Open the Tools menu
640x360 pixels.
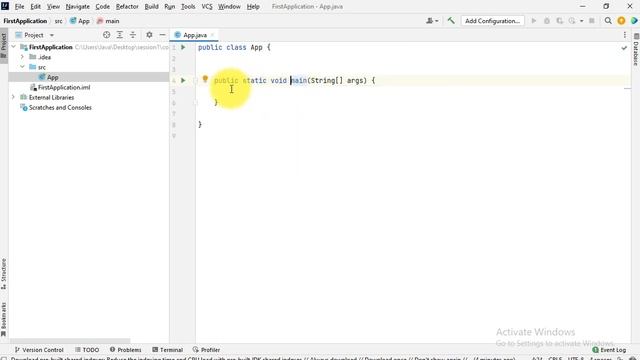(x=188, y=7)
